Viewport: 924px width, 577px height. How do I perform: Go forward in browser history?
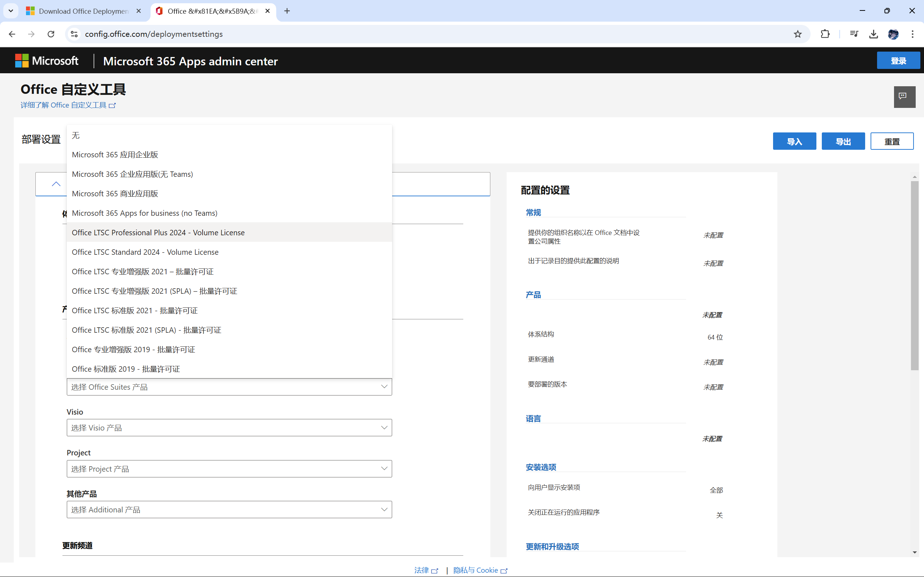[x=31, y=34]
